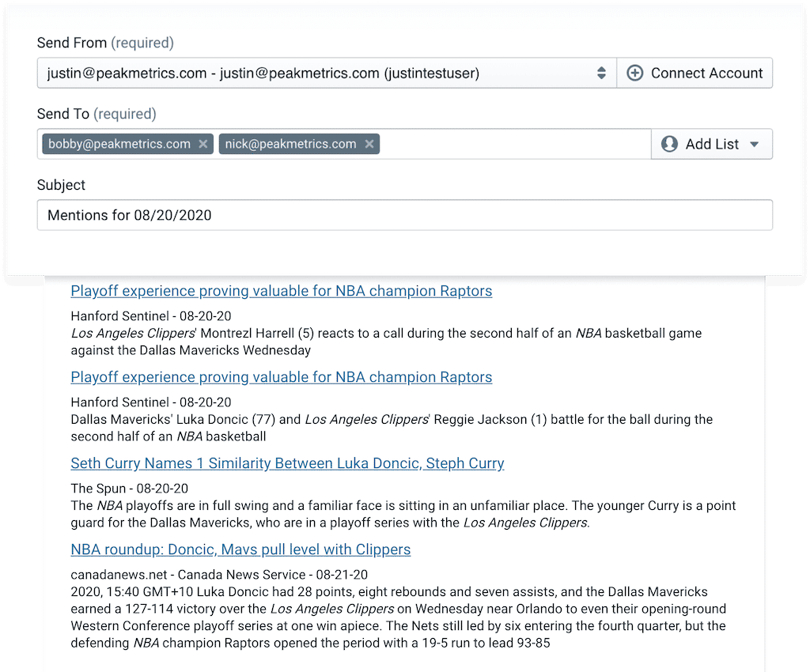
Task: Click the first 'Hanford Sentinel - 08-20-20' line
Action: click(x=151, y=316)
